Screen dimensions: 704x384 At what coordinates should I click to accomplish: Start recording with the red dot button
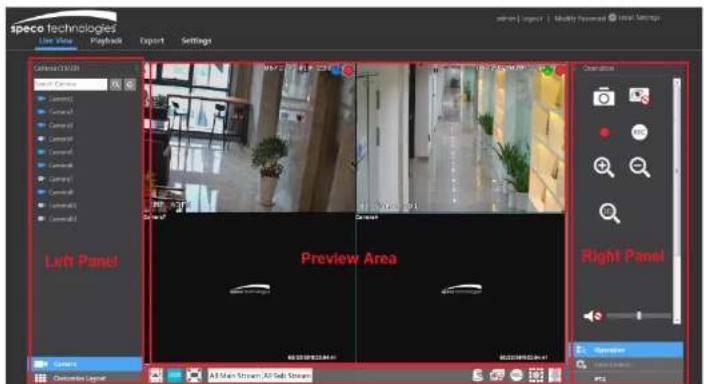pos(604,132)
